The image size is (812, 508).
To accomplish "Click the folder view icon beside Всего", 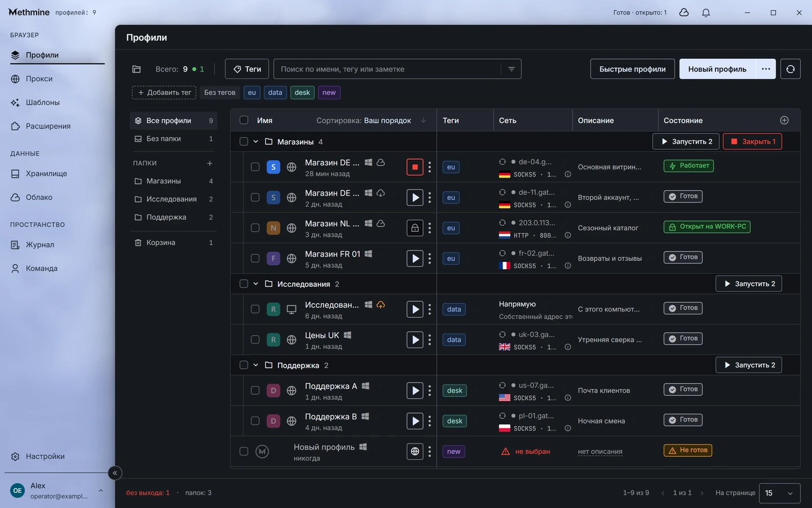I will tap(136, 69).
